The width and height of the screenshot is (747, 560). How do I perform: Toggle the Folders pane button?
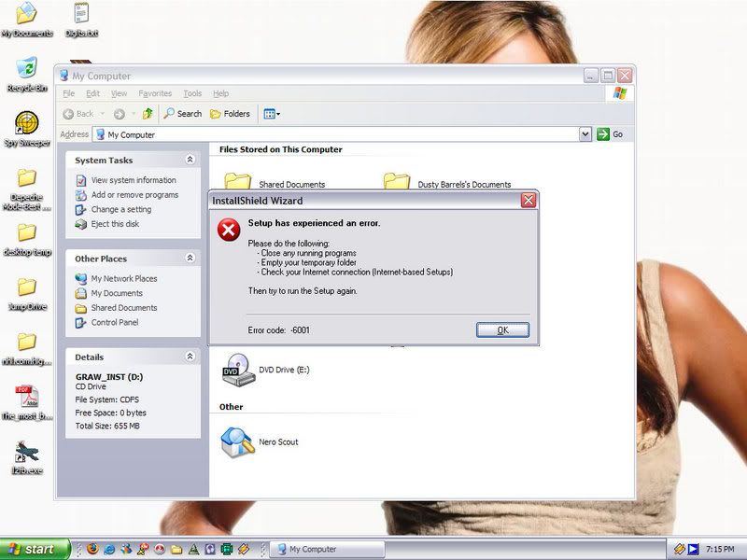click(230, 114)
